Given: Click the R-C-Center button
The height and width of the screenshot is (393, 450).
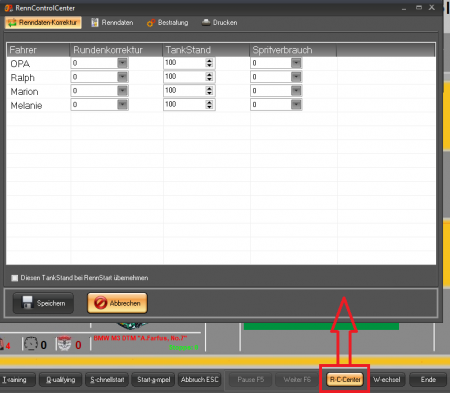Looking at the screenshot, I should click(x=345, y=379).
